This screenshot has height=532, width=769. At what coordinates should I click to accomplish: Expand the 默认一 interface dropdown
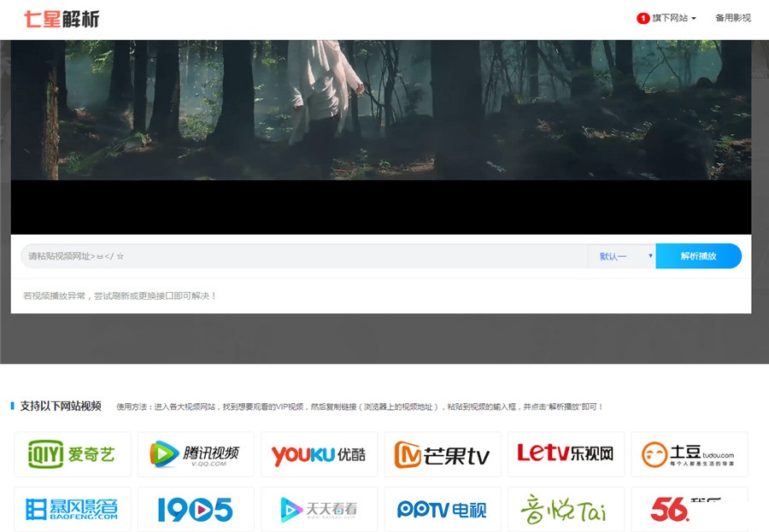point(621,256)
